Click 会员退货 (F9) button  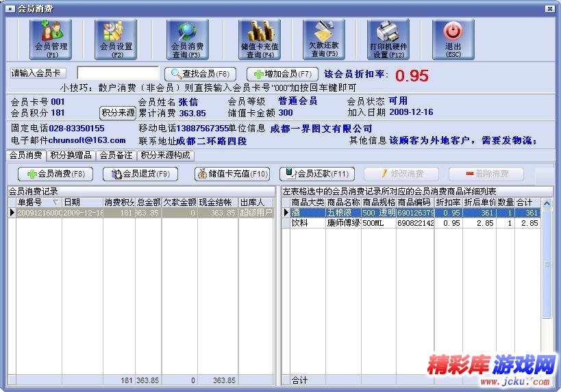pos(140,174)
